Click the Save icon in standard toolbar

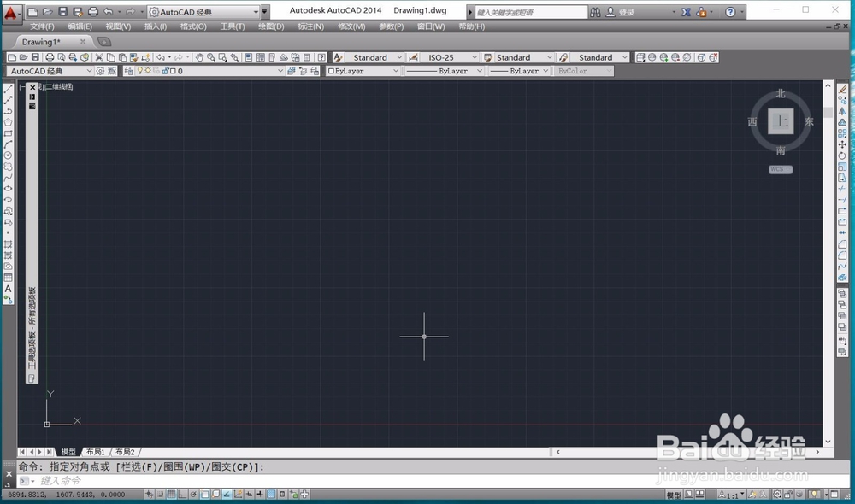coord(35,57)
